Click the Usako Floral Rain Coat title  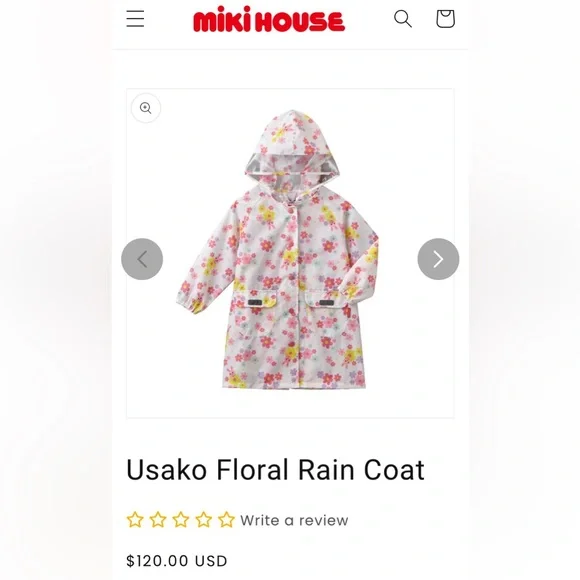pyautogui.click(x=276, y=470)
